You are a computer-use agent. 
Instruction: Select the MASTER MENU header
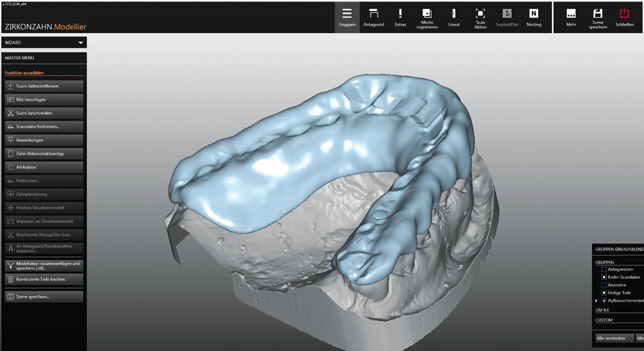click(44, 58)
